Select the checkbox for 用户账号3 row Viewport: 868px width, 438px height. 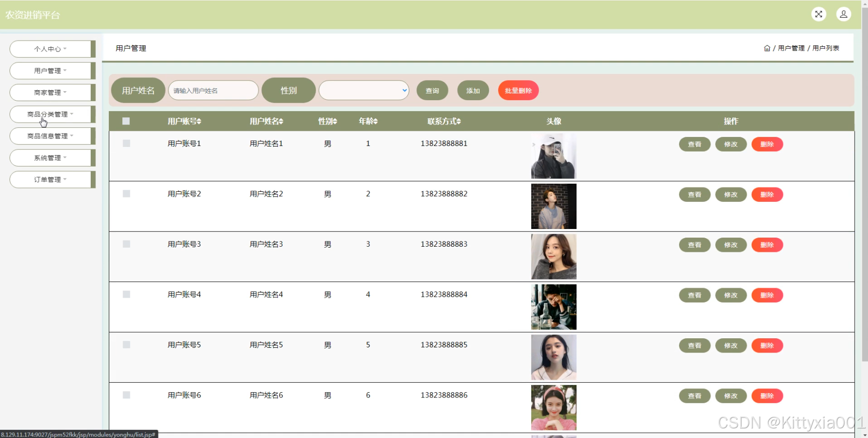tap(126, 244)
